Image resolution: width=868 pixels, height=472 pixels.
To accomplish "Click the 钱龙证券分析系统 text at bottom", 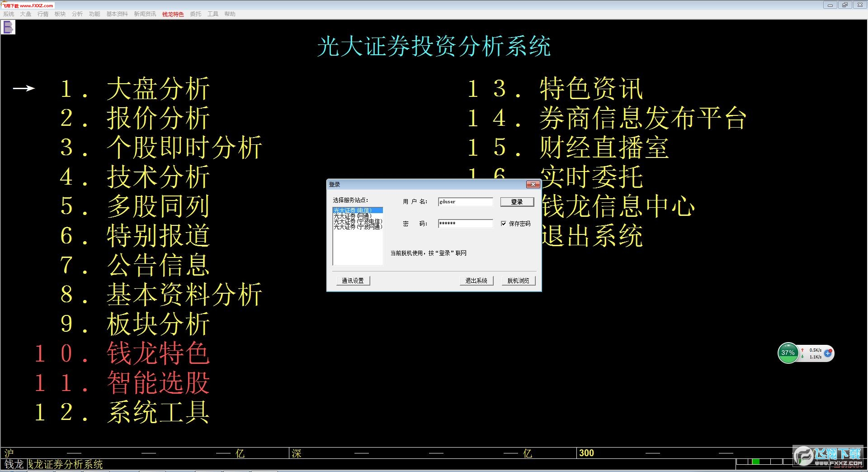I will (x=66, y=464).
